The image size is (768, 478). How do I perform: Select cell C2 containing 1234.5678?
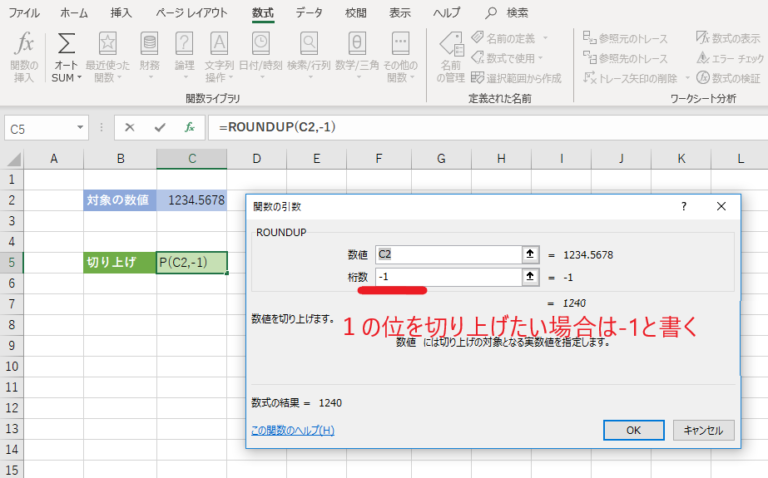point(191,200)
